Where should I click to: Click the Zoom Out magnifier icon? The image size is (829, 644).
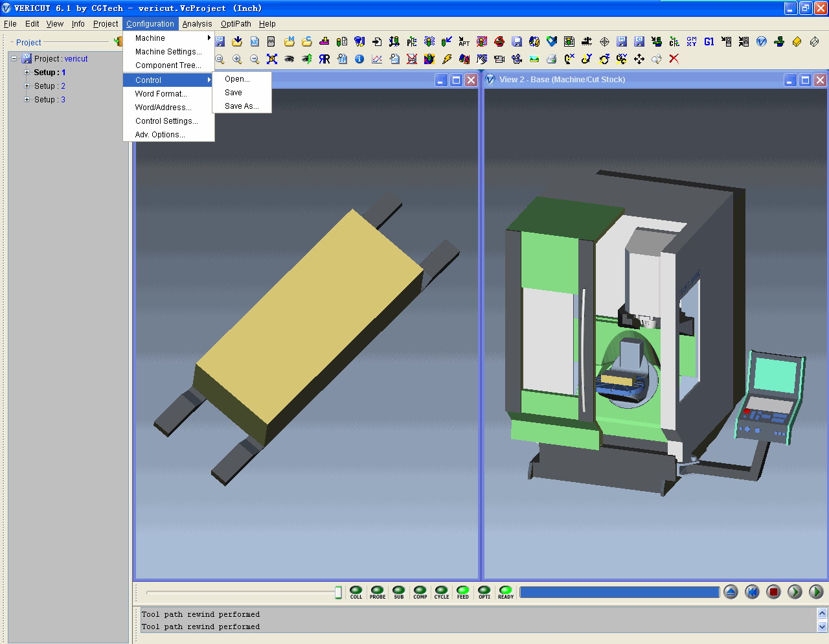(255, 59)
